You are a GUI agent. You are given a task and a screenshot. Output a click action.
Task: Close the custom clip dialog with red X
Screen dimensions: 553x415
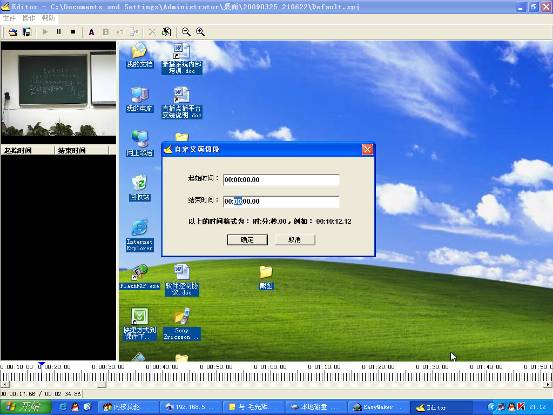(x=367, y=149)
